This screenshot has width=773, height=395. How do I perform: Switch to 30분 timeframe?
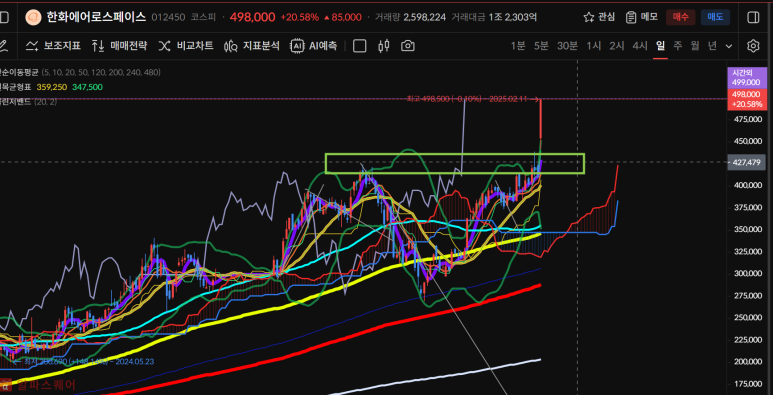(x=567, y=46)
